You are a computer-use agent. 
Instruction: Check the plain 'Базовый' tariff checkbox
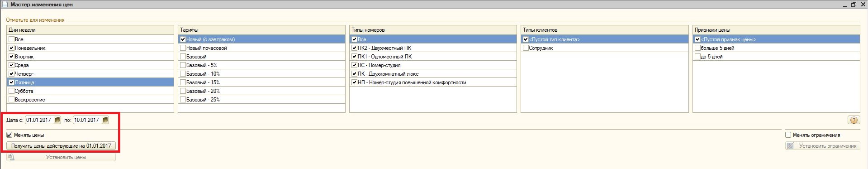(x=183, y=57)
